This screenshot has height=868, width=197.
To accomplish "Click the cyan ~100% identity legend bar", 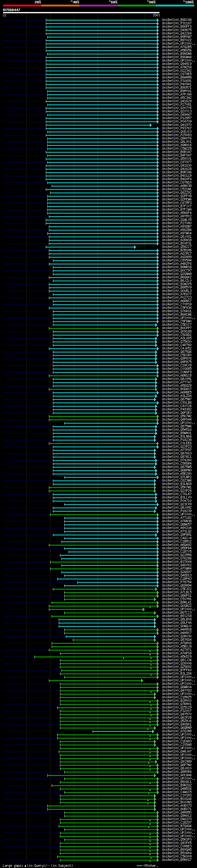I will (175, 6).
